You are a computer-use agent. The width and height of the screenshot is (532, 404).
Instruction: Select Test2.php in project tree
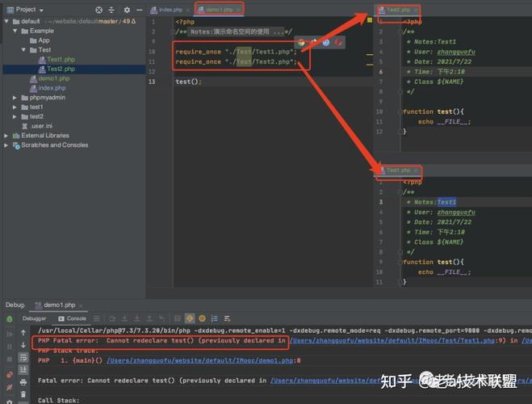click(57, 69)
